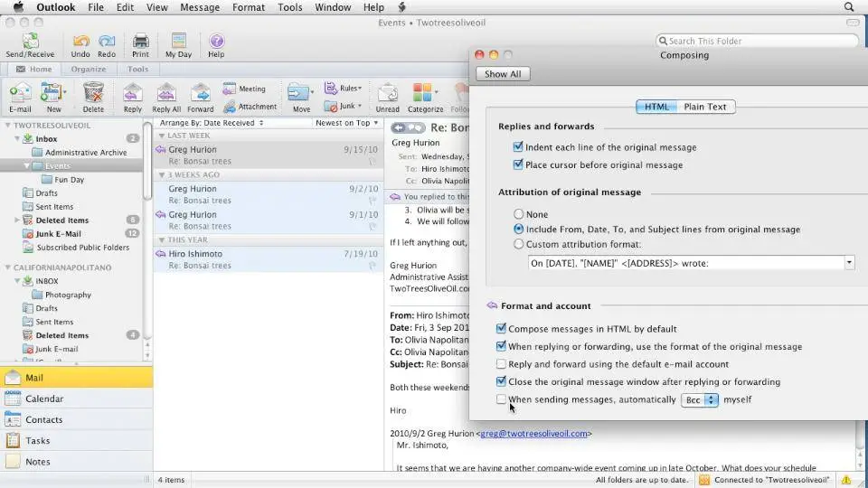Switch to Notes view in sidebar
The width and height of the screenshot is (868, 488).
(76, 462)
